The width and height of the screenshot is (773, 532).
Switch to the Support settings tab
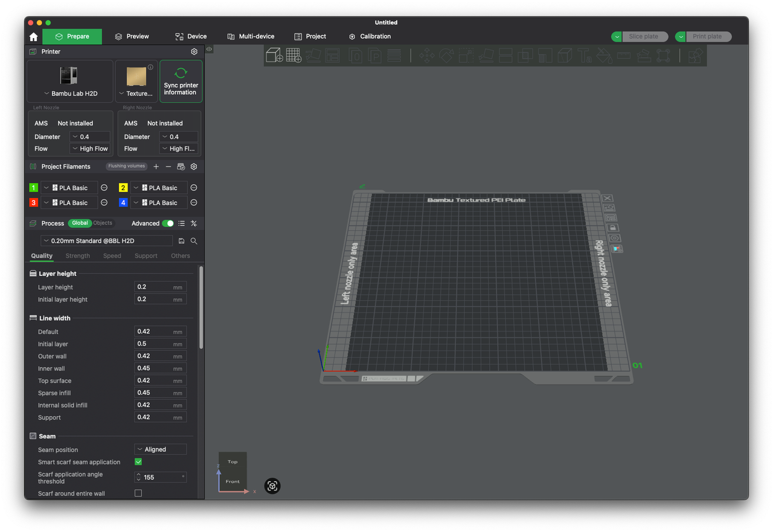146,256
